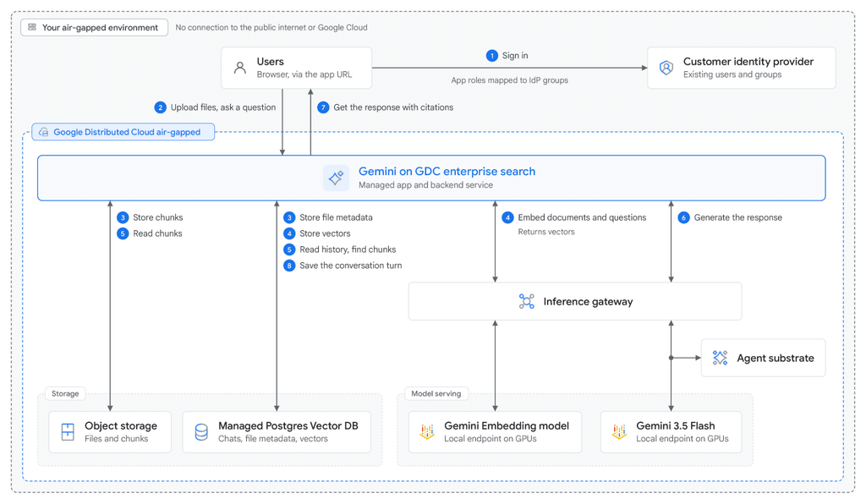Click the 'Object storage' title
866x504 pixels.
tap(121, 426)
